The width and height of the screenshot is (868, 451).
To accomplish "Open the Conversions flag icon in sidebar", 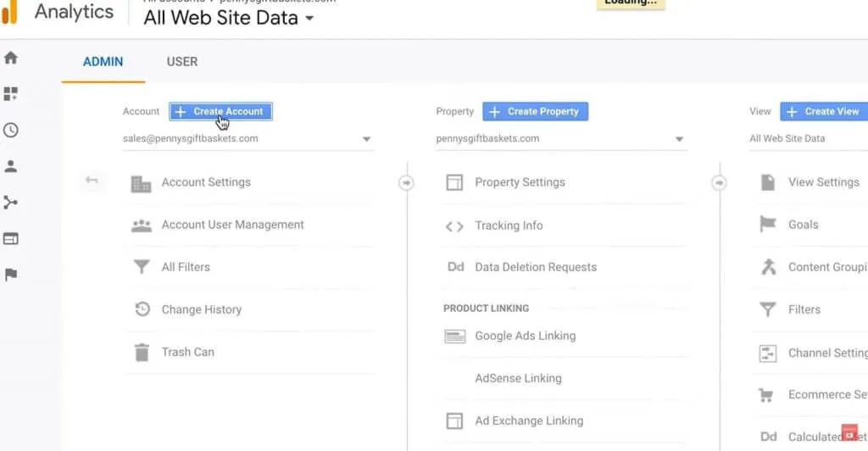I will coord(10,275).
